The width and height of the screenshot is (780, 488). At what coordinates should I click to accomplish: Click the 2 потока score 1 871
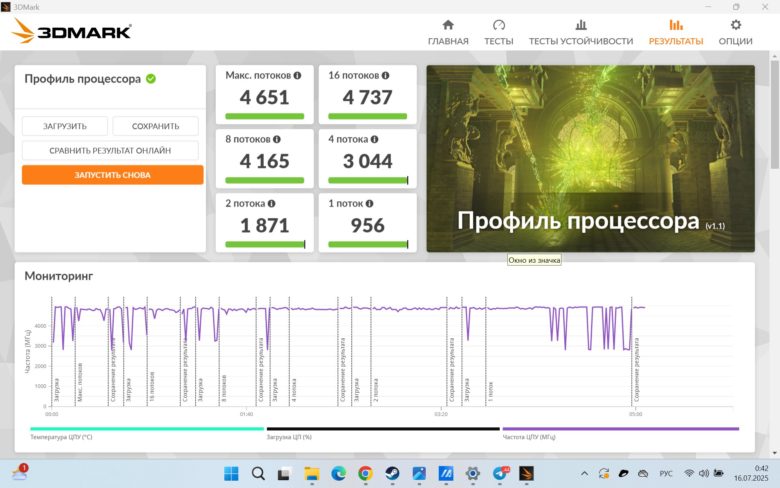[x=264, y=225]
